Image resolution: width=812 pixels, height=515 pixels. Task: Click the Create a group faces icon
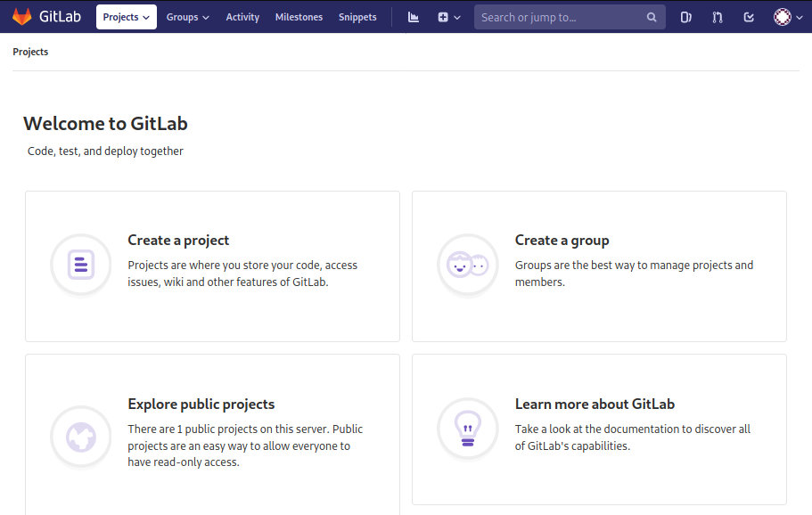click(x=468, y=265)
